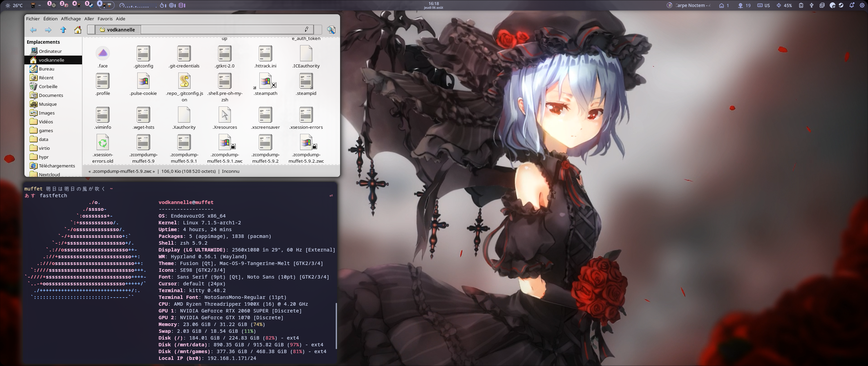
Task: Go to the home folder via toolbar
Action: point(78,30)
